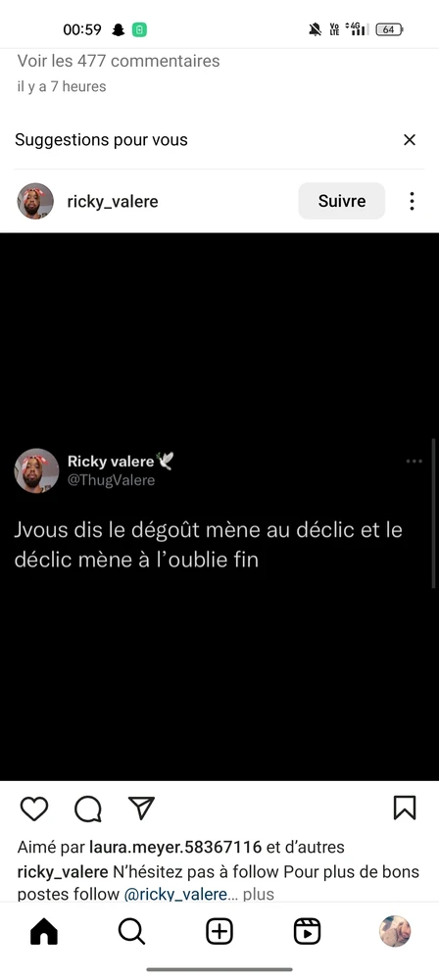Image resolution: width=439 pixels, height=980 pixels.
Task: Create new post with plus icon
Action: point(219,931)
